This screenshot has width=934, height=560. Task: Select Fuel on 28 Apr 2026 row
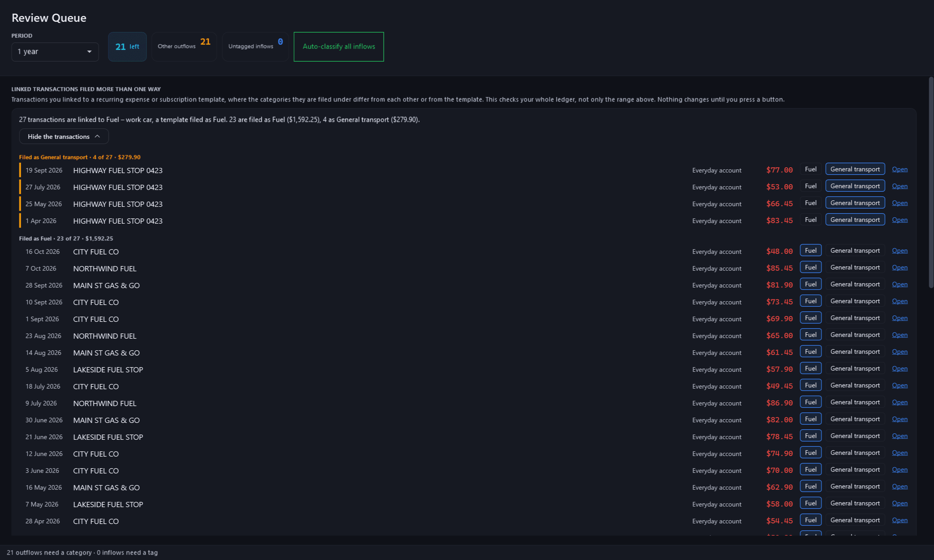pyautogui.click(x=810, y=520)
